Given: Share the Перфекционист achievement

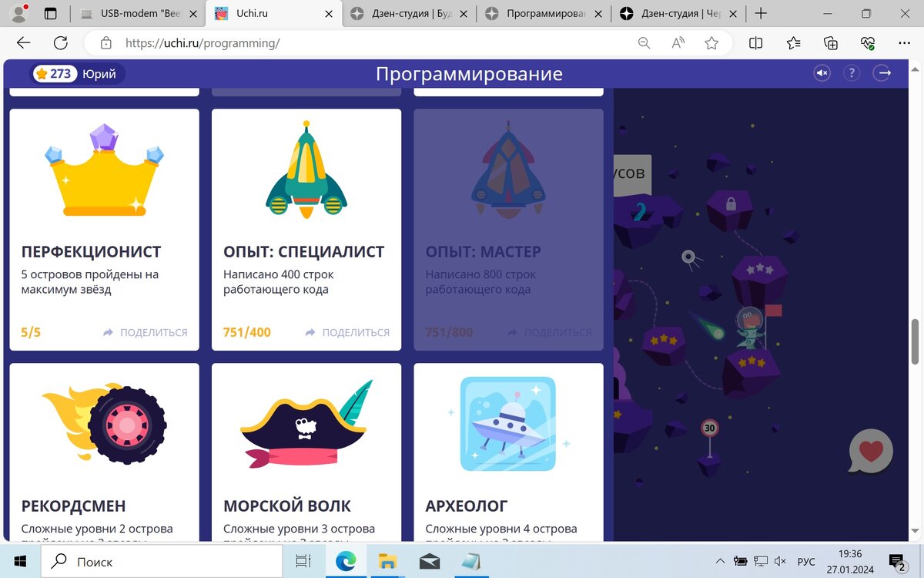Looking at the screenshot, I should pos(146,333).
